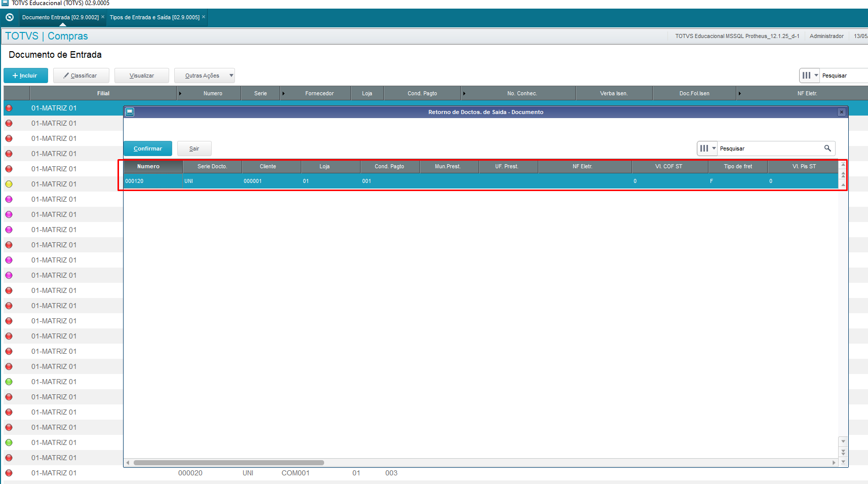Click arrow marker before main NF Eletr. header
Screen dimensions: 868x484
[739, 93]
